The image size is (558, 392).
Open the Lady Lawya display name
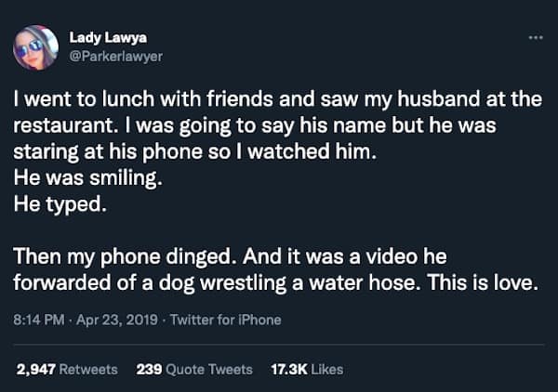106,37
